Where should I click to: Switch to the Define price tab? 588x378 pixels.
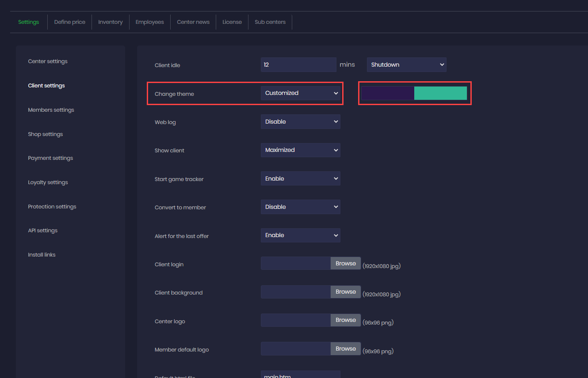pyautogui.click(x=69, y=22)
